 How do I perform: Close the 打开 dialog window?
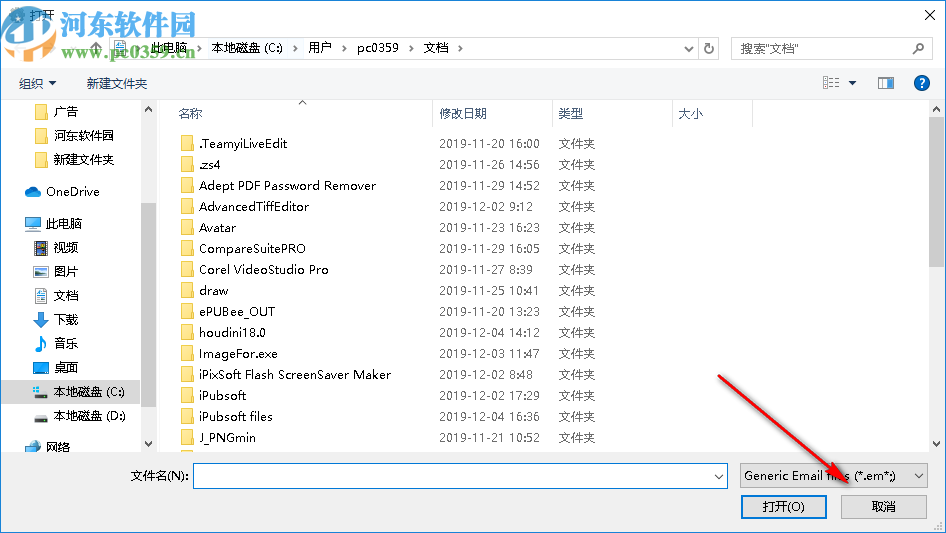coord(930,15)
